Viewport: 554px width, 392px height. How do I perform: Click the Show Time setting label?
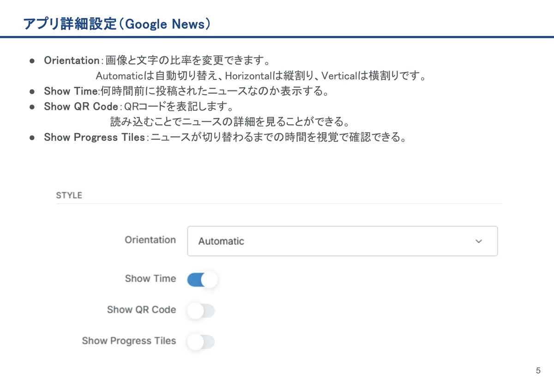[151, 278]
